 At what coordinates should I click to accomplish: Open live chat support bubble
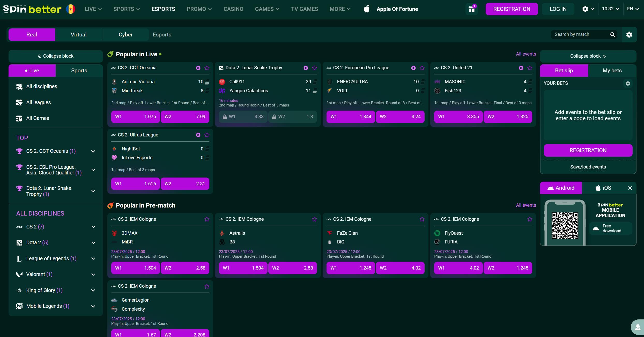coord(638,327)
